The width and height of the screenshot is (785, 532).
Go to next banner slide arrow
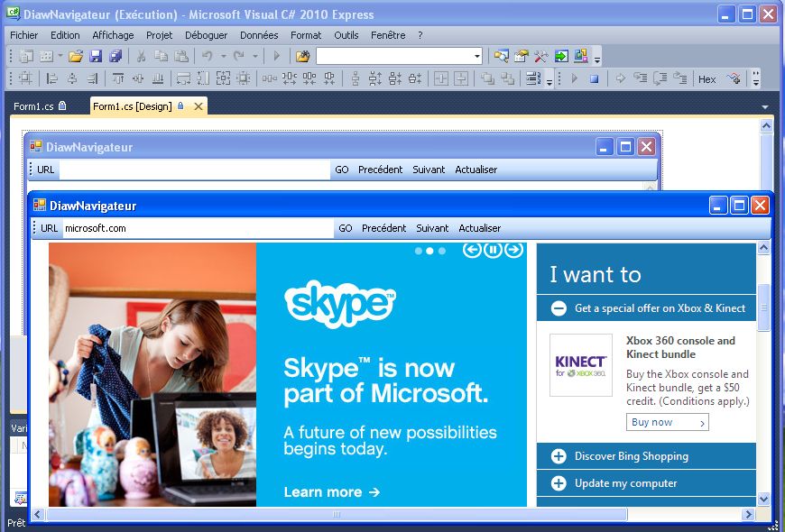point(513,249)
